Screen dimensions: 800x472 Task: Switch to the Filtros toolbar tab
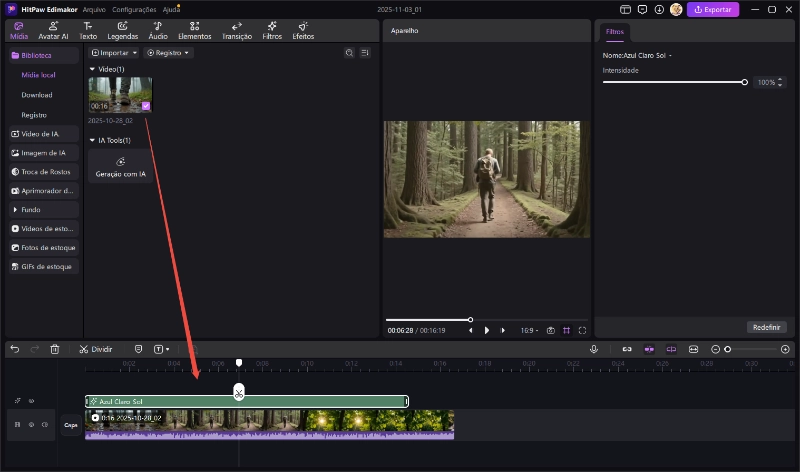coord(271,30)
